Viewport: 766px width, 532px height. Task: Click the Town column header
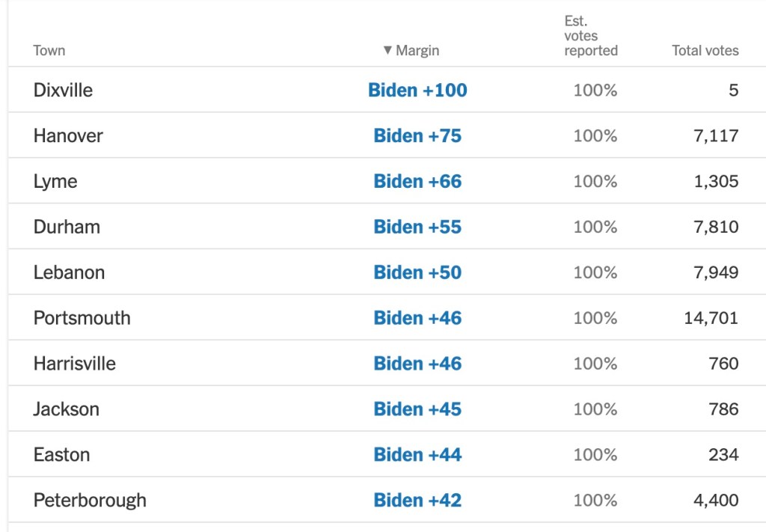click(49, 51)
